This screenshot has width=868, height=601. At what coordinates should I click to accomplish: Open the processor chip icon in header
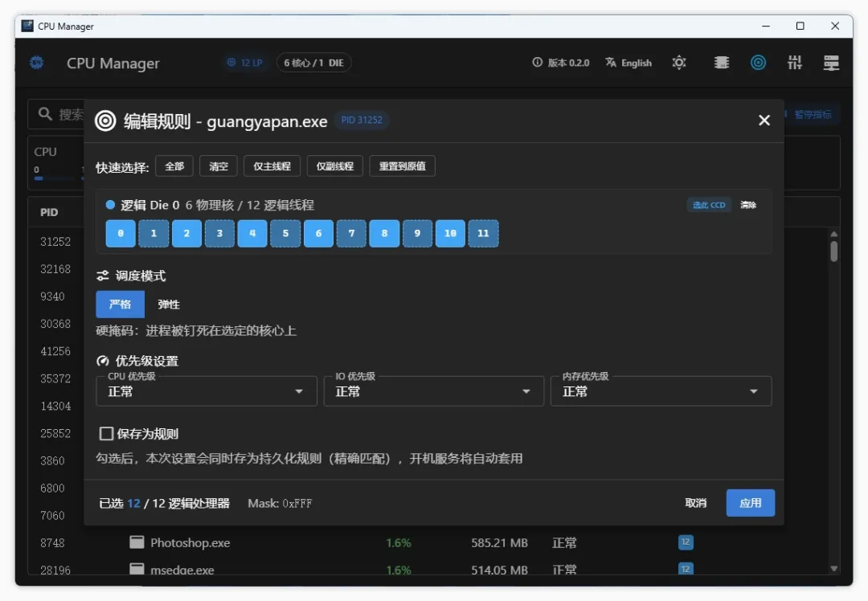click(x=721, y=63)
